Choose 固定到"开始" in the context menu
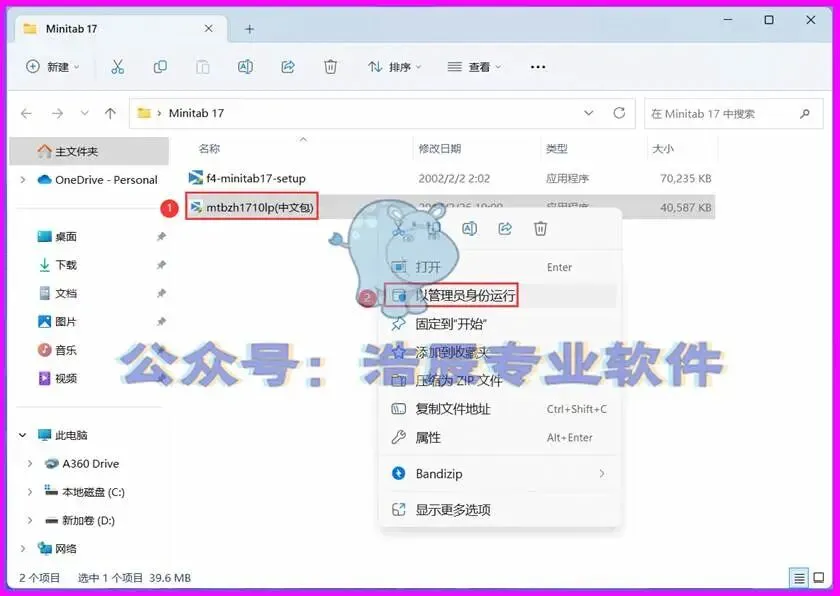 click(x=500, y=324)
